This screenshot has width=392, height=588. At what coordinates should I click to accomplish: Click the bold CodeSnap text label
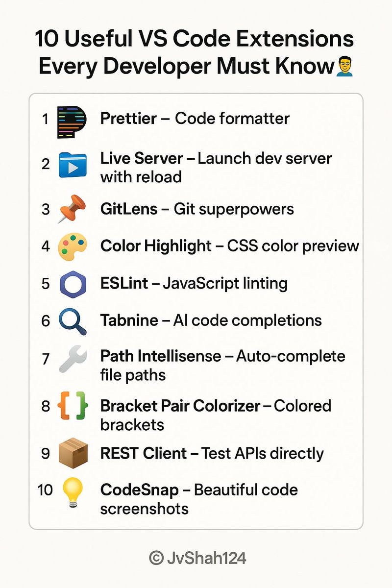144,490
